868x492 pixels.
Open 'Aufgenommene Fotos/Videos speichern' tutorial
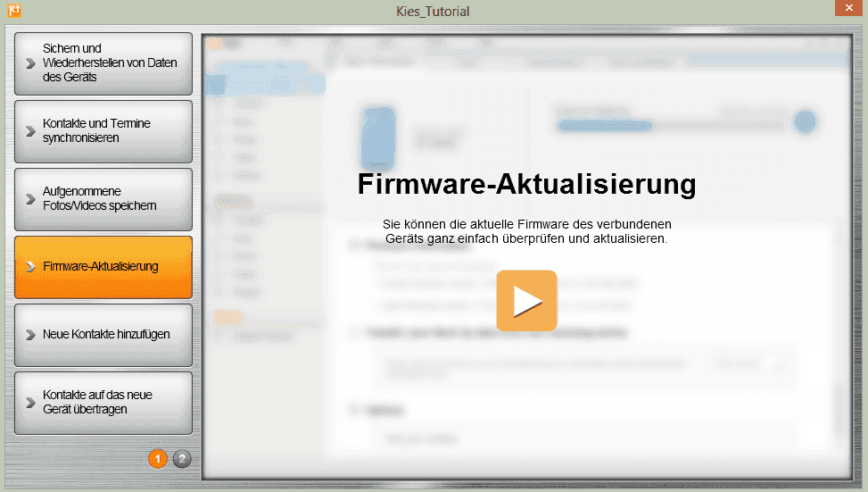tap(103, 199)
